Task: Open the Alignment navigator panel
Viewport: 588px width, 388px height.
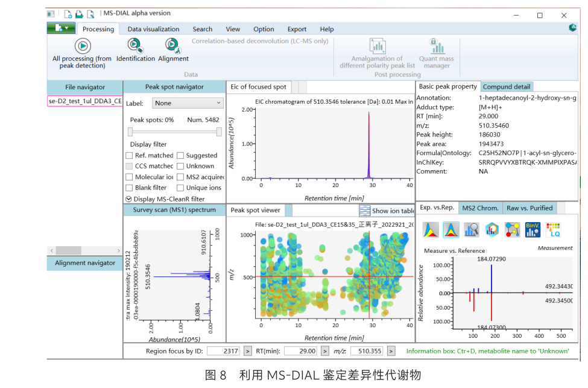Action: [x=85, y=263]
